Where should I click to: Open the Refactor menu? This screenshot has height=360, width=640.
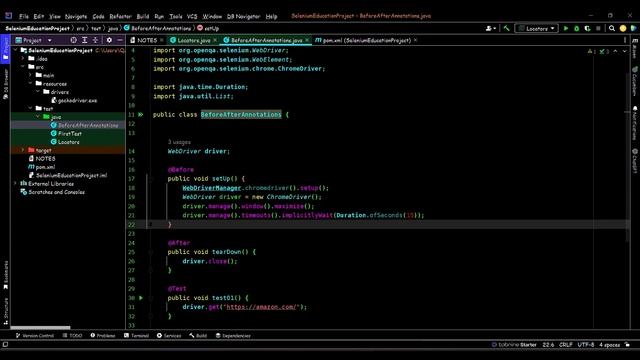[x=120, y=16]
